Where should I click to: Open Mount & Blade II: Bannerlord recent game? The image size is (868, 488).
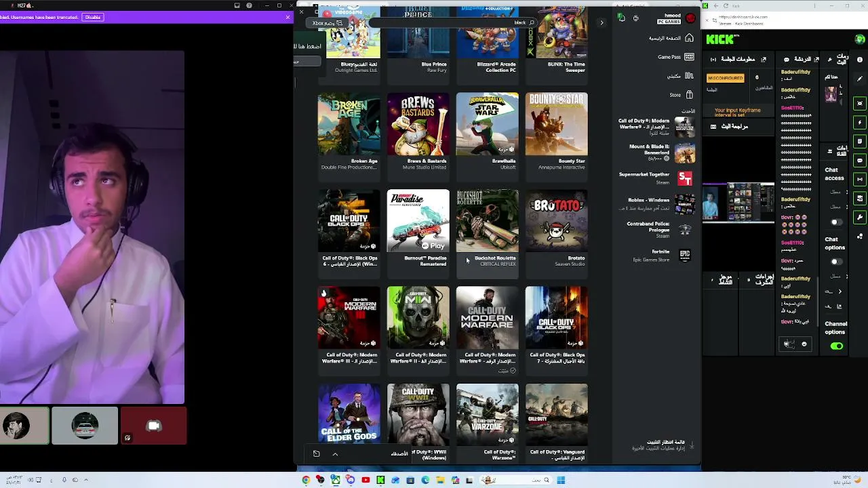coord(655,152)
